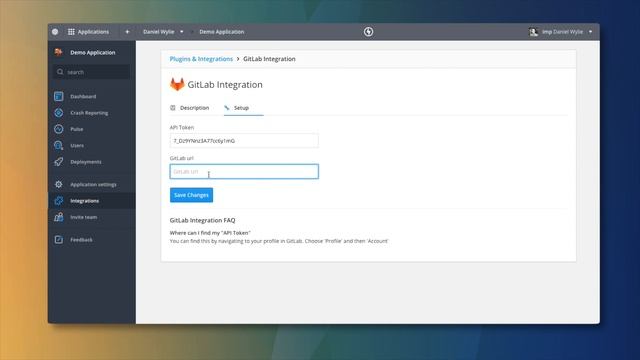Select the Integrations puzzle icon
Screen dimensions: 640x360
59,201
